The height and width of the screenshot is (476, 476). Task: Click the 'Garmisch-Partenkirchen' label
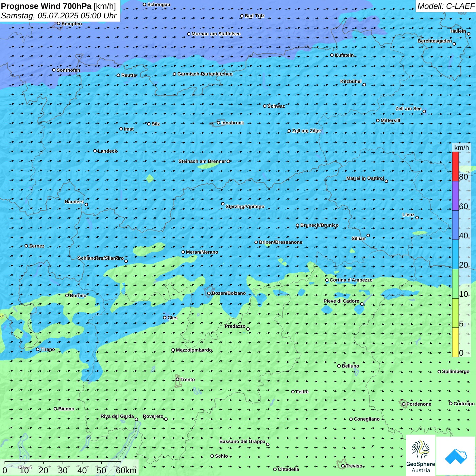tap(205, 74)
